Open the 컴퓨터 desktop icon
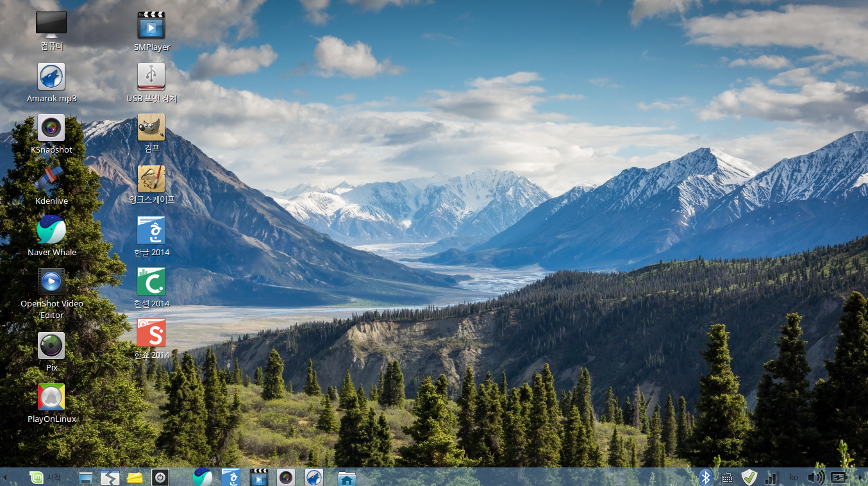The width and height of the screenshot is (868, 486). click(51, 25)
